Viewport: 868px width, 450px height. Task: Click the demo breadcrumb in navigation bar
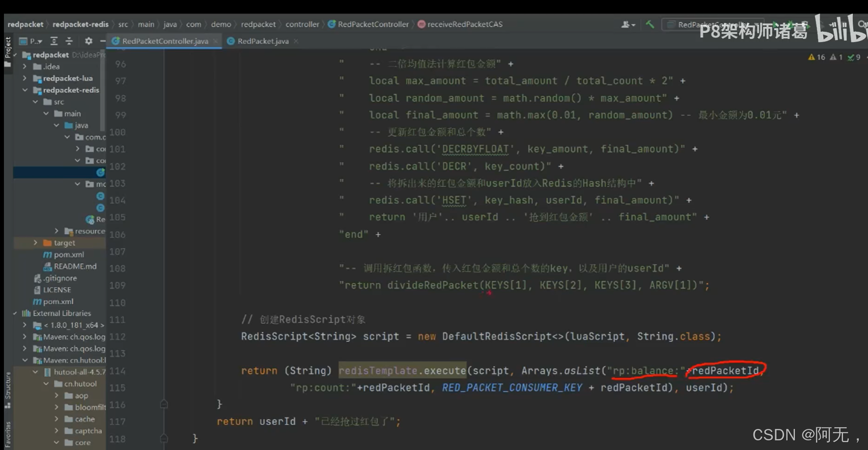pos(221,25)
